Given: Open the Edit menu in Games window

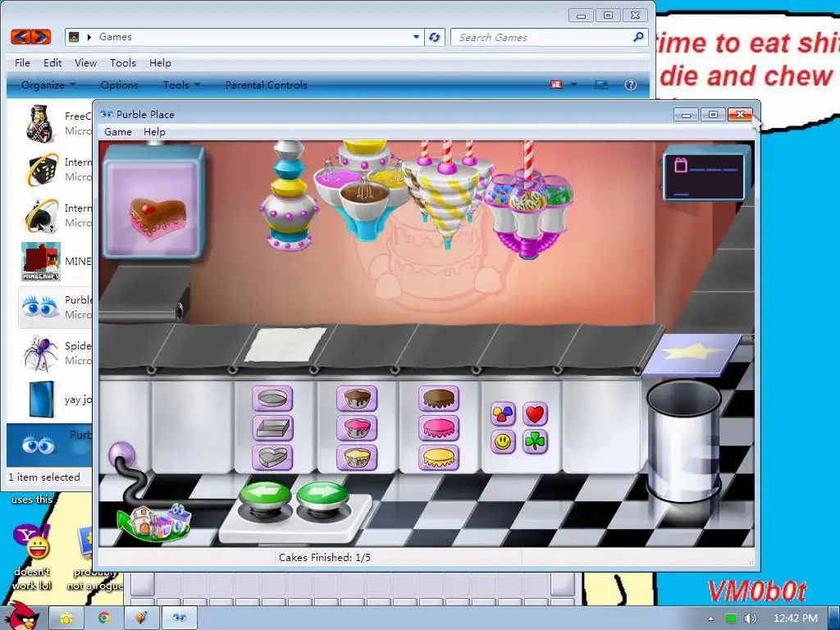Looking at the screenshot, I should (52, 62).
